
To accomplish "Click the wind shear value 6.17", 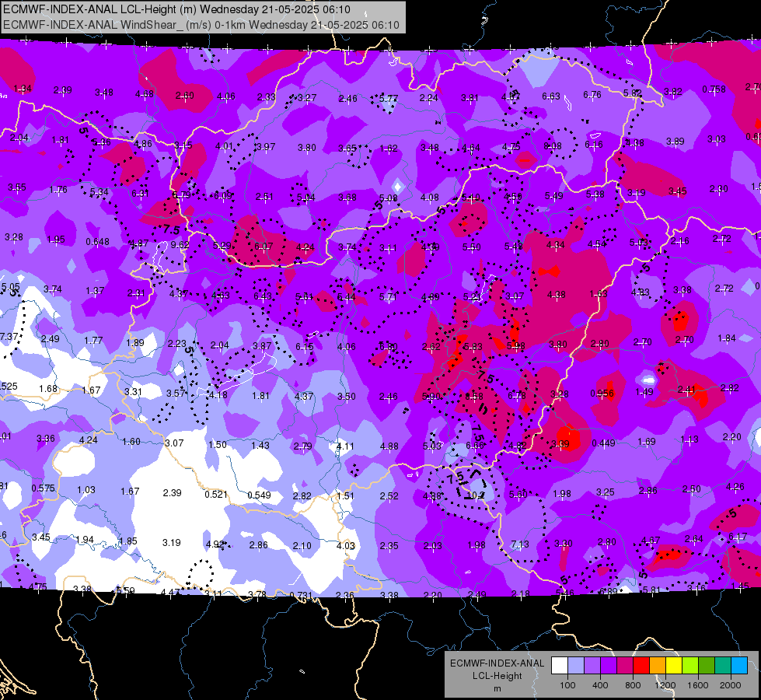I will click(x=738, y=537).
